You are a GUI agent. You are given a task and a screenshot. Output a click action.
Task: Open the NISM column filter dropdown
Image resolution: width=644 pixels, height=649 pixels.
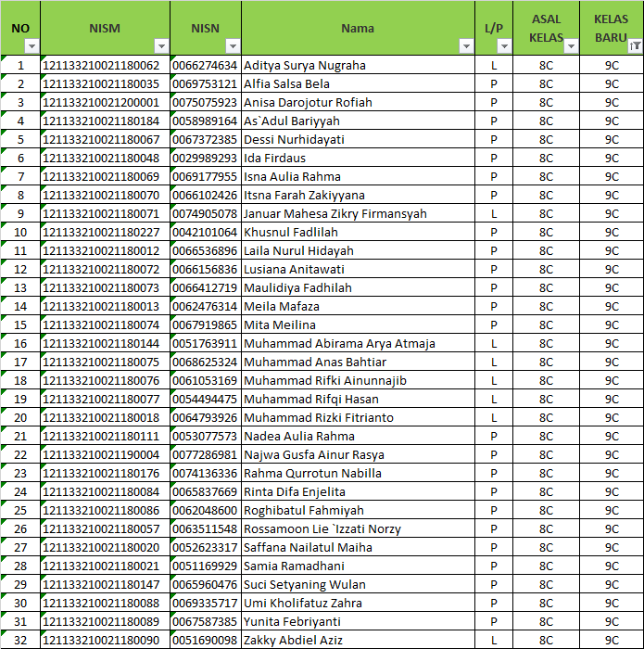pos(161,46)
